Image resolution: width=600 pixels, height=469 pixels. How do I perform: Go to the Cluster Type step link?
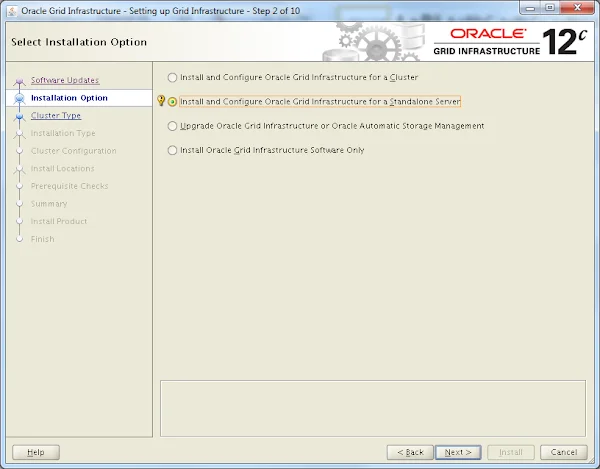point(56,116)
